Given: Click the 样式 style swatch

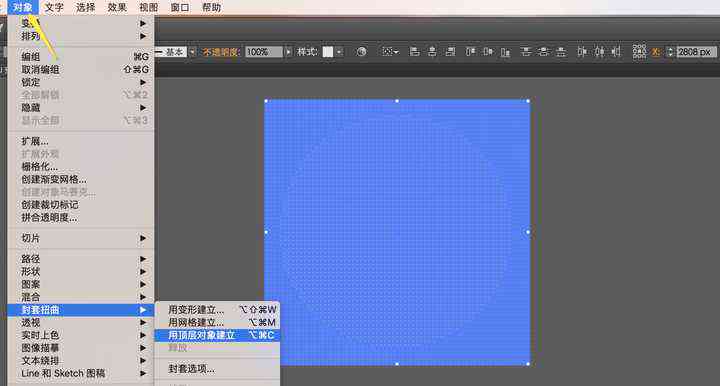Looking at the screenshot, I should (x=328, y=52).
